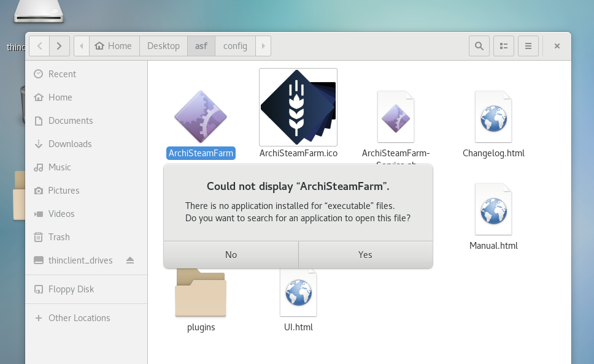The image size is (594, 364).
Task: Click Yes to search for an application
Action: click(x=366, y=255)
